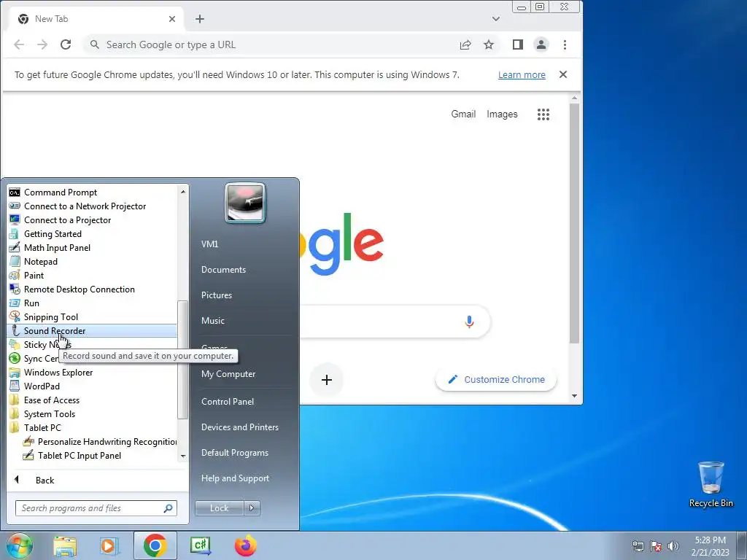This screenshot has height=560, width=747.
Task: Open the tab search chevron
Action: pyautogui.click(x=496, y=19)
